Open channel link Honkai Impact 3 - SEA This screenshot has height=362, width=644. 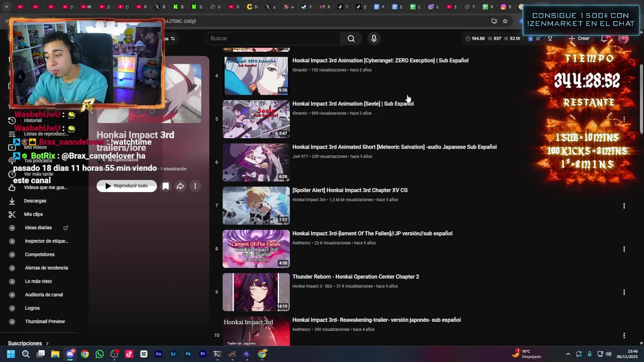[312, 286]
